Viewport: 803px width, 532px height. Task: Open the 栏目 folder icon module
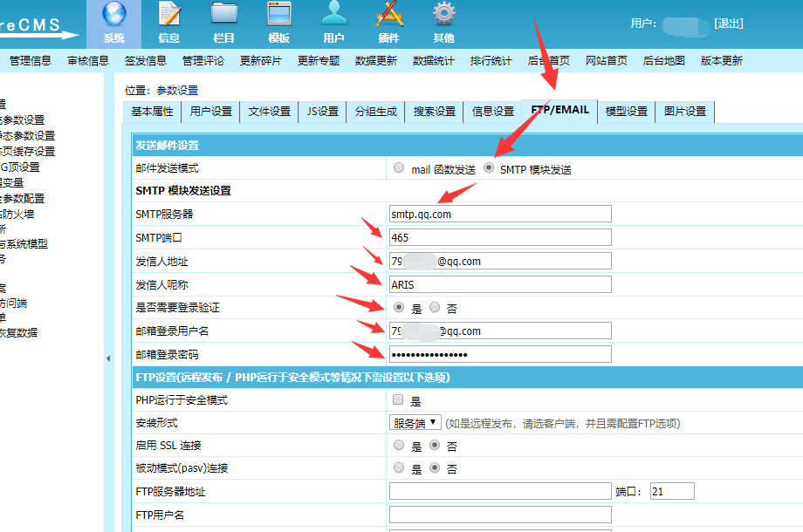224,23
